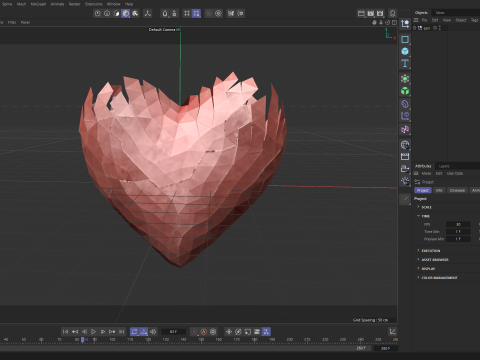Open the Help menu
The height and width of the screenshot is (360, 480).
(129, 4)
